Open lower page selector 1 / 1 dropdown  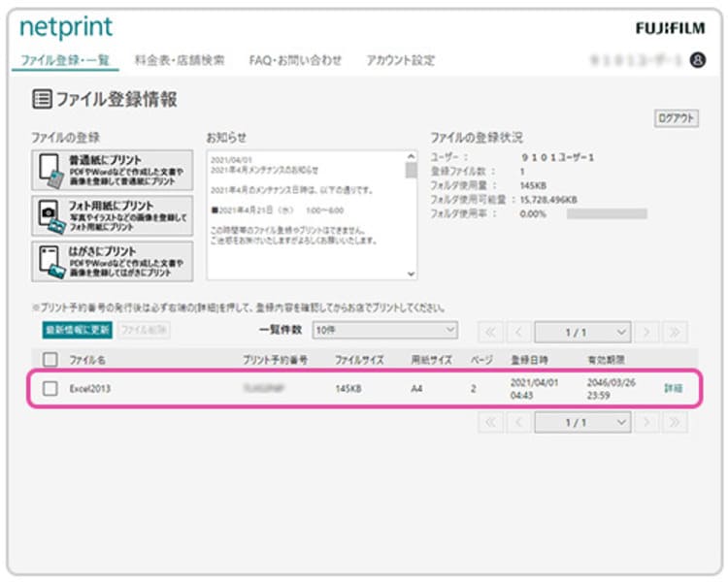click(x=582, y=422)
